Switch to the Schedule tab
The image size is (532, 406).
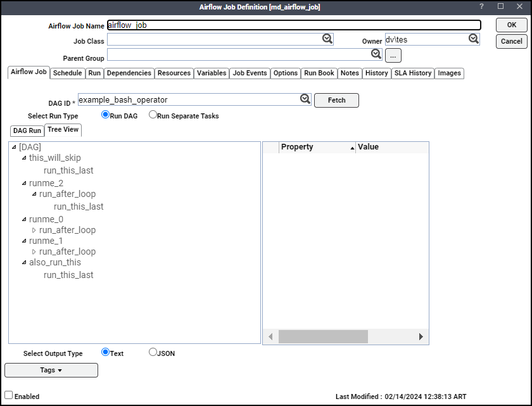[x=68, y=73]
